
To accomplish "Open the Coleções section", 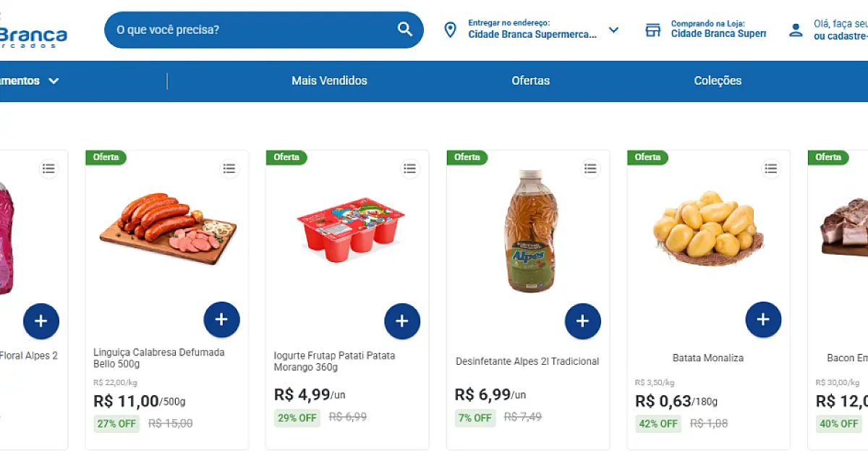I will 717,81.
